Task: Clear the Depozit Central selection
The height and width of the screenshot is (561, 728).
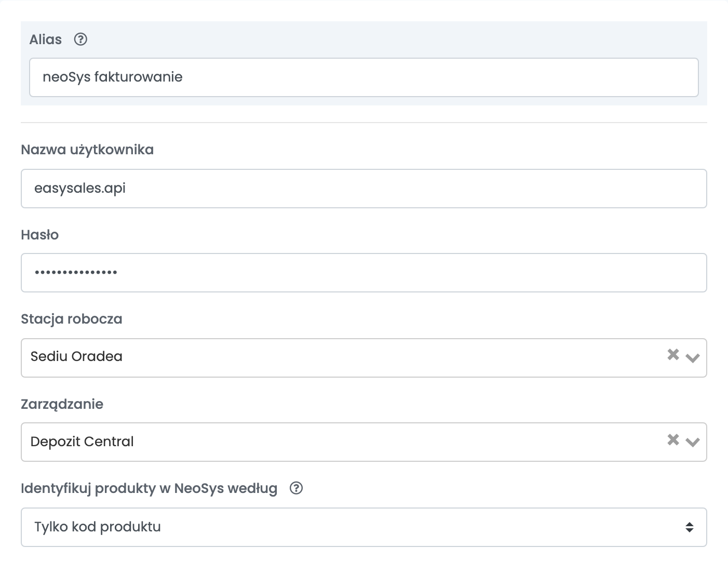Action: click(x=673, y=440)
